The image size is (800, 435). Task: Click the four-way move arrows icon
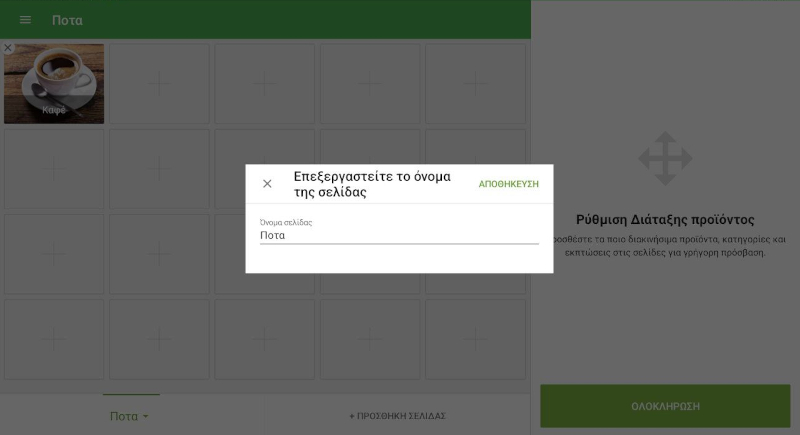[x=665, y=159]
